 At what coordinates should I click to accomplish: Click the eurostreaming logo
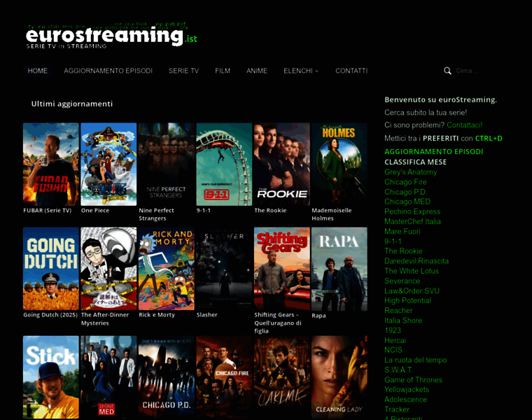(x=111, y=36)
